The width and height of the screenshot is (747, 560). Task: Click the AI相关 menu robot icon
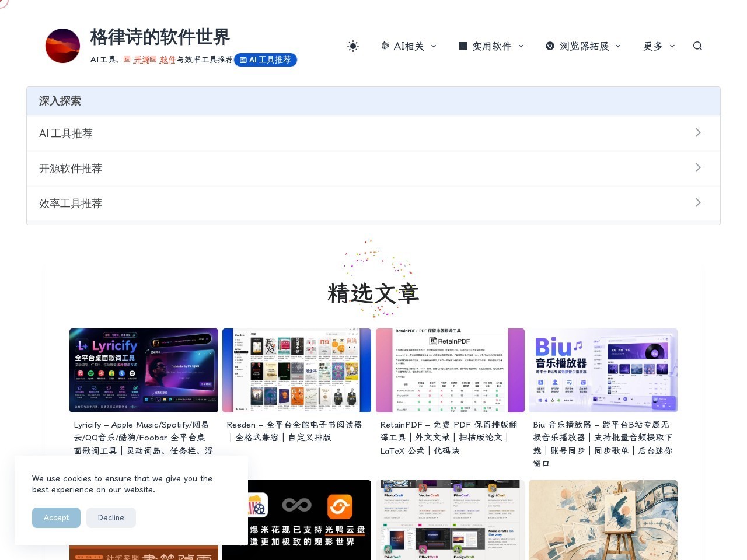click(385, 45)
